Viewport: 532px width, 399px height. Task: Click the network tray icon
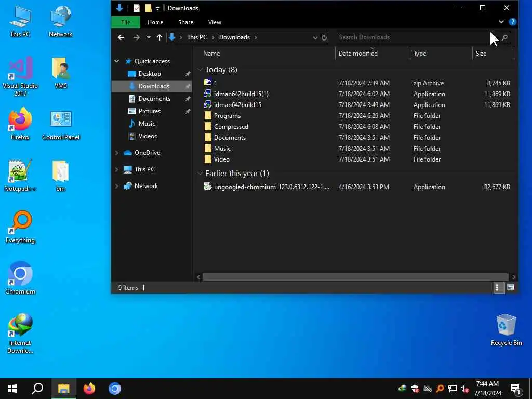(452, 389)
